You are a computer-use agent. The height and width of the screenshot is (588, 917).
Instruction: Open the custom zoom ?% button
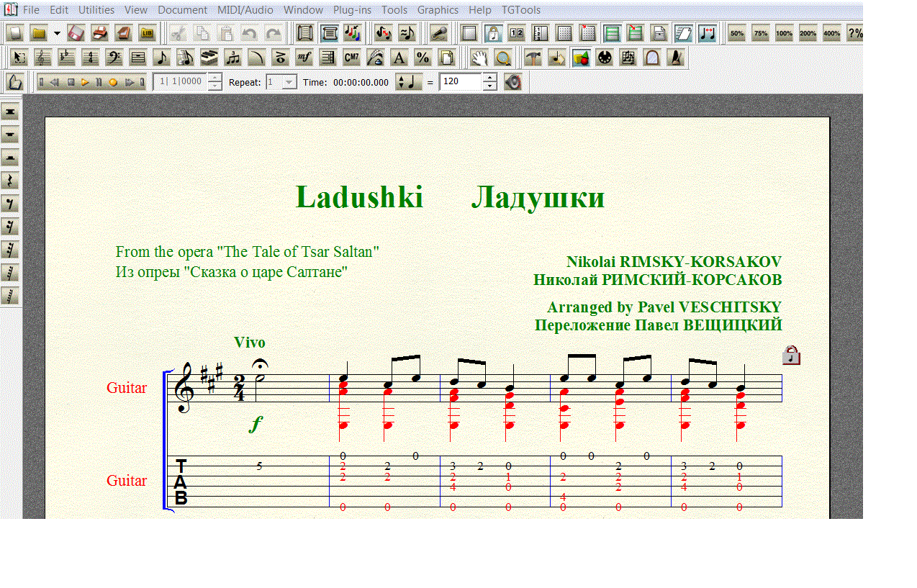855,33
